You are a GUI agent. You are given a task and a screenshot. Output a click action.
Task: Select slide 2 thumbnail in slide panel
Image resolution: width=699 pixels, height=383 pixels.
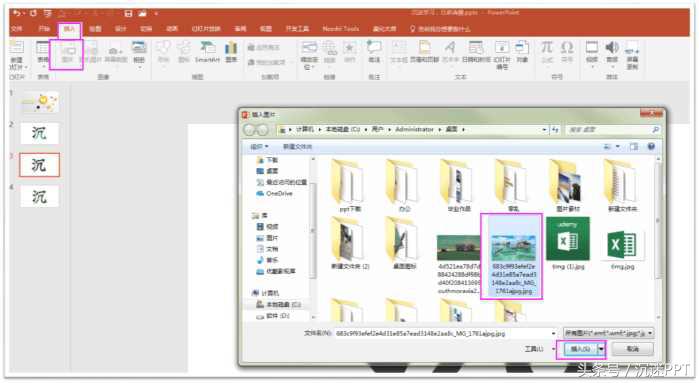pyautogui.click(x=39, y=133)
